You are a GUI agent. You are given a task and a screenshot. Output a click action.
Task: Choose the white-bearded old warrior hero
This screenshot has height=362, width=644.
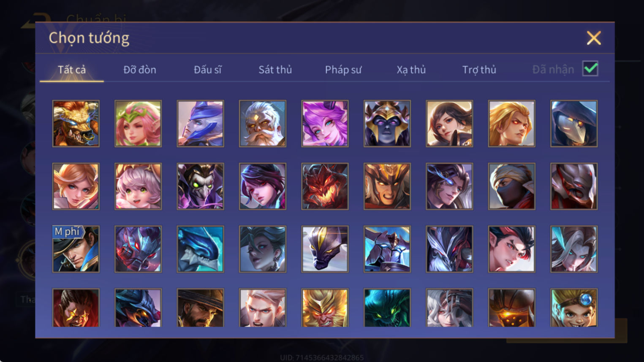pyautogui.click(x=263, y=124)
